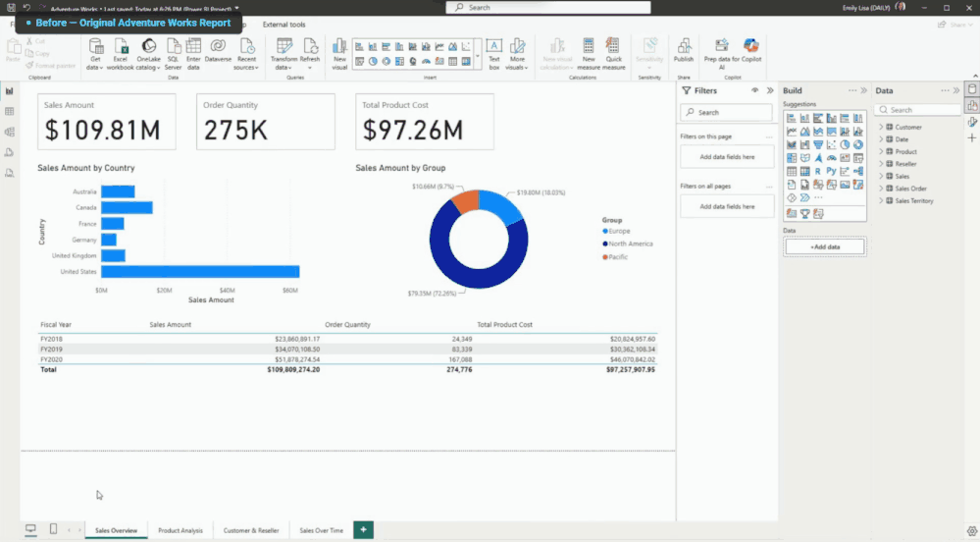Open the Sales Overview page tab
Image resolution: width=980 pixels, height=542 pixels.
click(x=117, y=530)
